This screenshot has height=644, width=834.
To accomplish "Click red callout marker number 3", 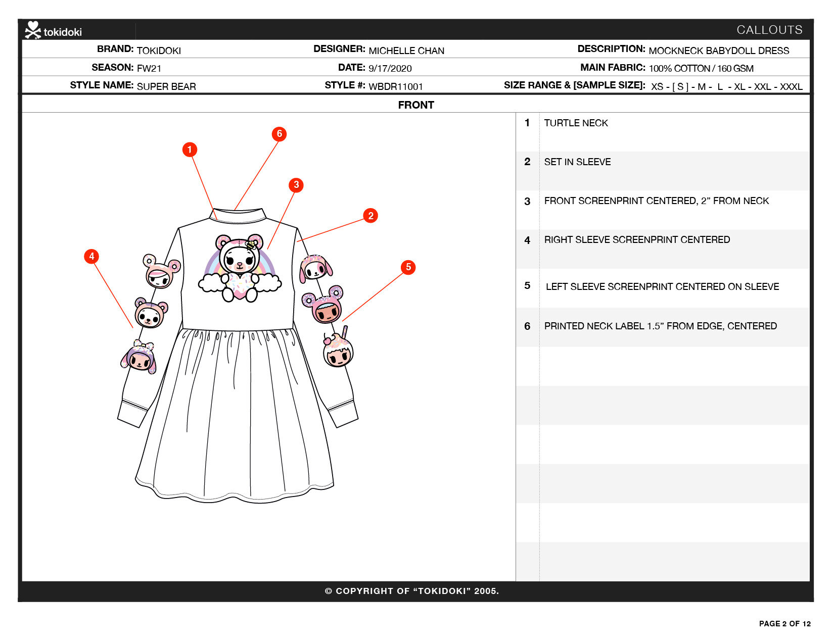I will [x=296, y=185].
